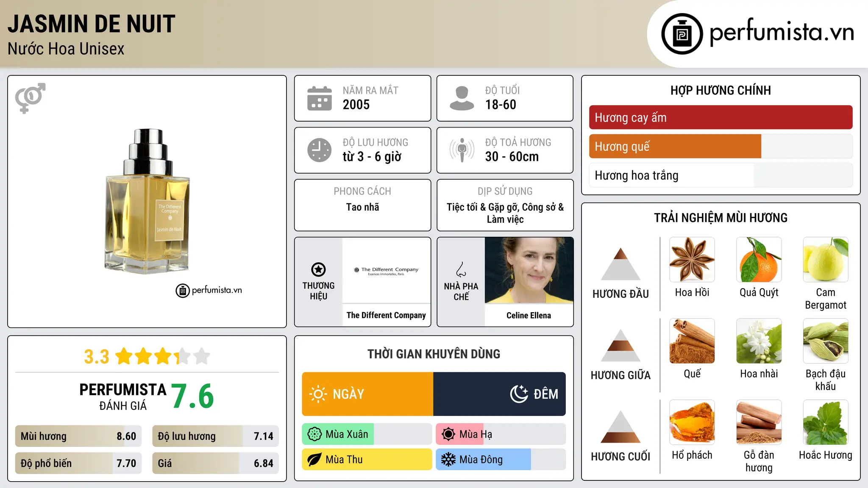The width and height of the screenshot is (868, 488).
Task: Click the orange Ngày time-of-day bar
Action: tap(367, 394)
